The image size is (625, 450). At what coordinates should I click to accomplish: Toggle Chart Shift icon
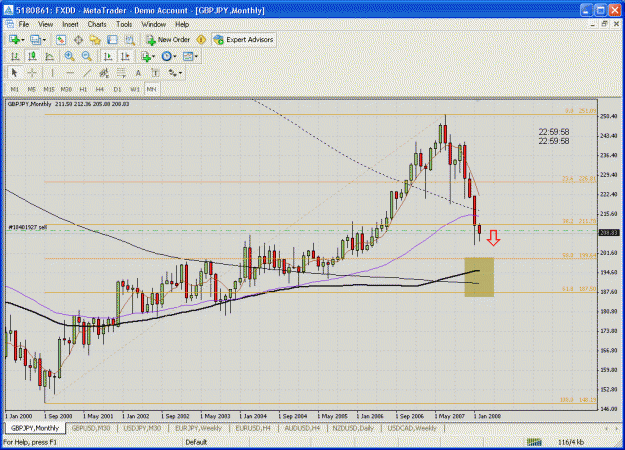tap(125, 56)
